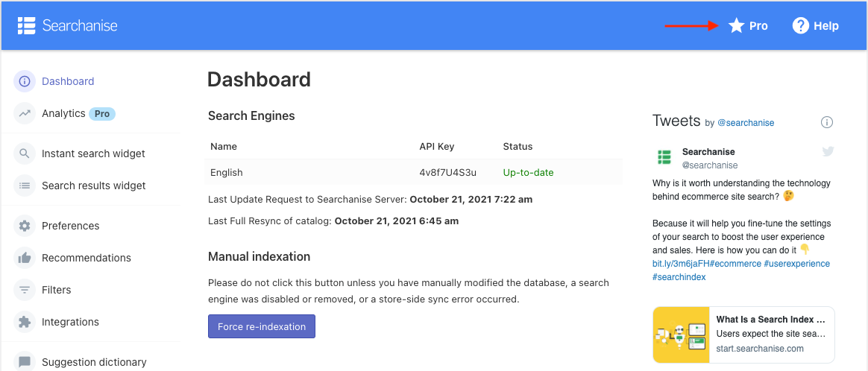868x371 pixels.
Task: Click the Dashboard info icon in sidebar
Action: click(25, 81)
